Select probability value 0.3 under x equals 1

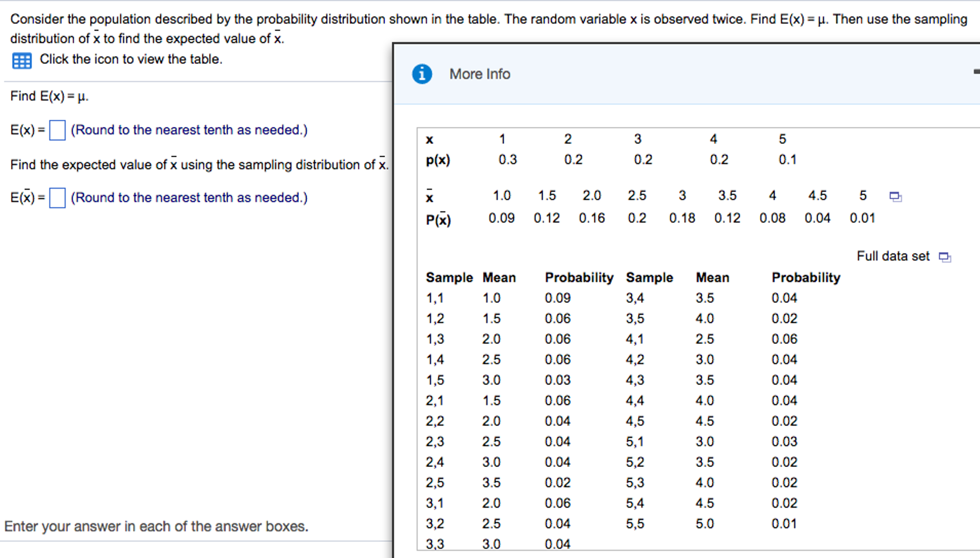point(508,160)
